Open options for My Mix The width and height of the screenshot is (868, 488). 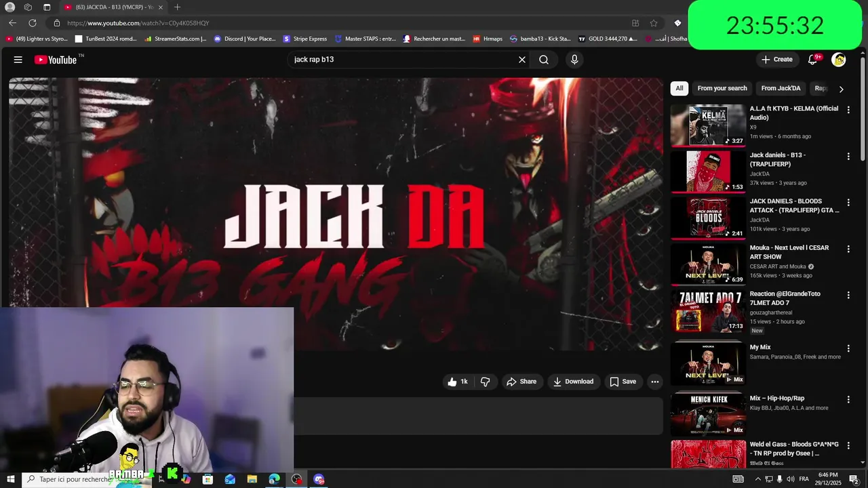(848, 348)
